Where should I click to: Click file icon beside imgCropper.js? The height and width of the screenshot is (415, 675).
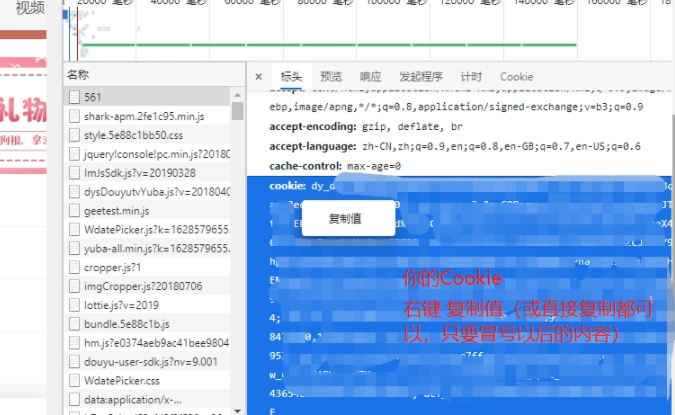74,286
